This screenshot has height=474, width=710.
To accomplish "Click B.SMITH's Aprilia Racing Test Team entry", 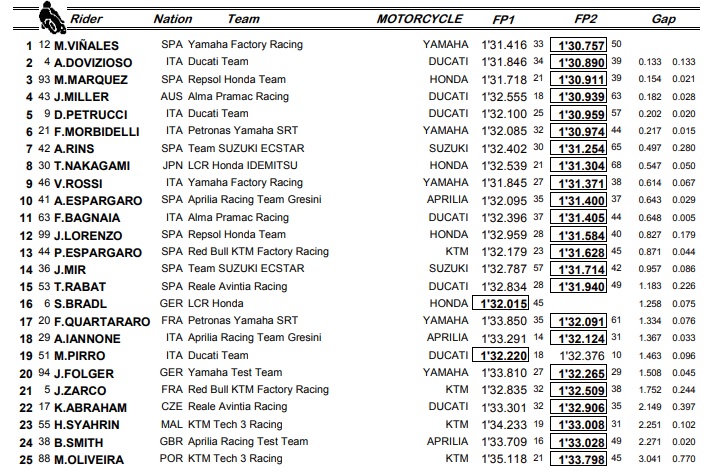I will [248, 441].
